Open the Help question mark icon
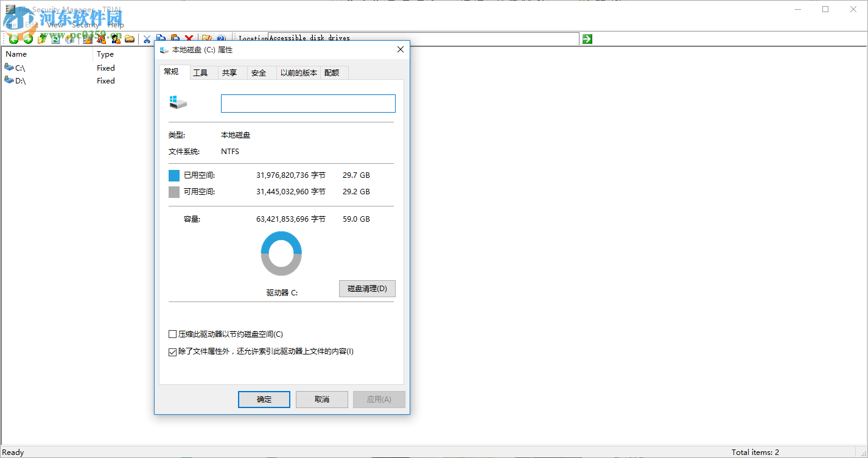 (x=222, y=38)
